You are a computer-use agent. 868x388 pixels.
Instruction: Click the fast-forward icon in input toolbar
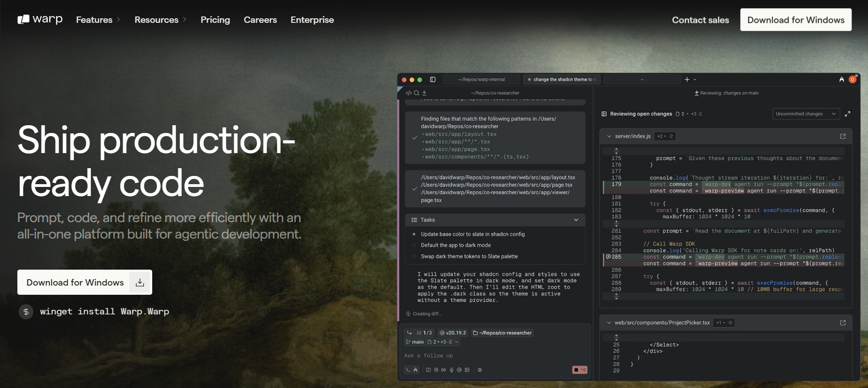(x=444, y=370)
